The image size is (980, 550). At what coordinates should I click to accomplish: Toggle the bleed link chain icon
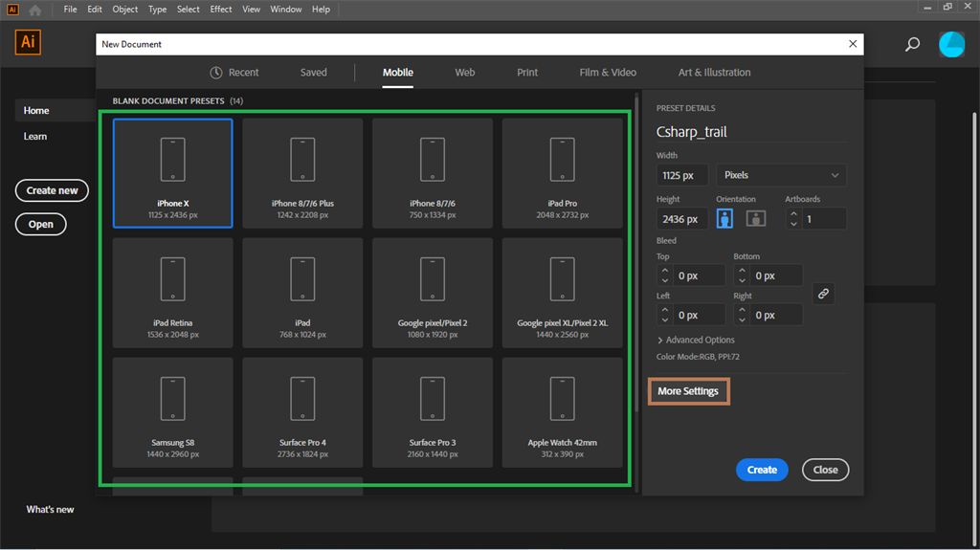[823, 294]
